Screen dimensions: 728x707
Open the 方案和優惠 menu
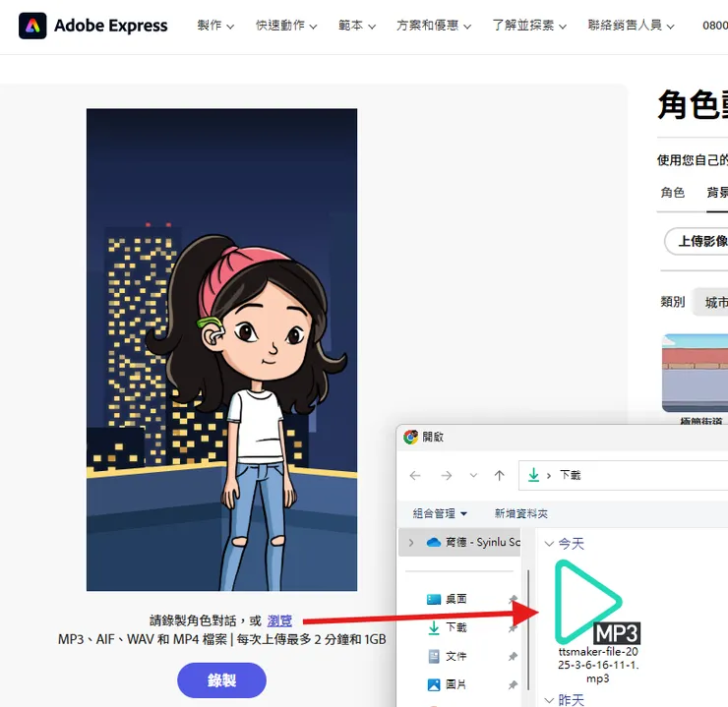434,26
